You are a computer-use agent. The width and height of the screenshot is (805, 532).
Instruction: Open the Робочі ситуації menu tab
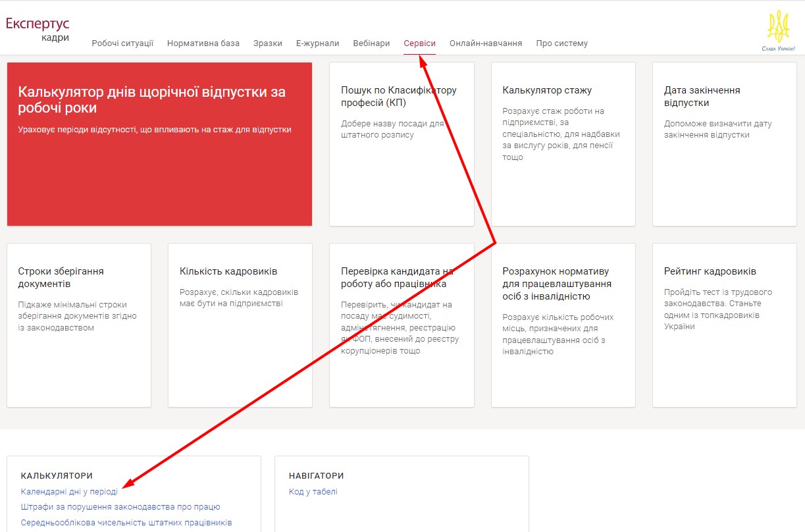click(122, 43)
